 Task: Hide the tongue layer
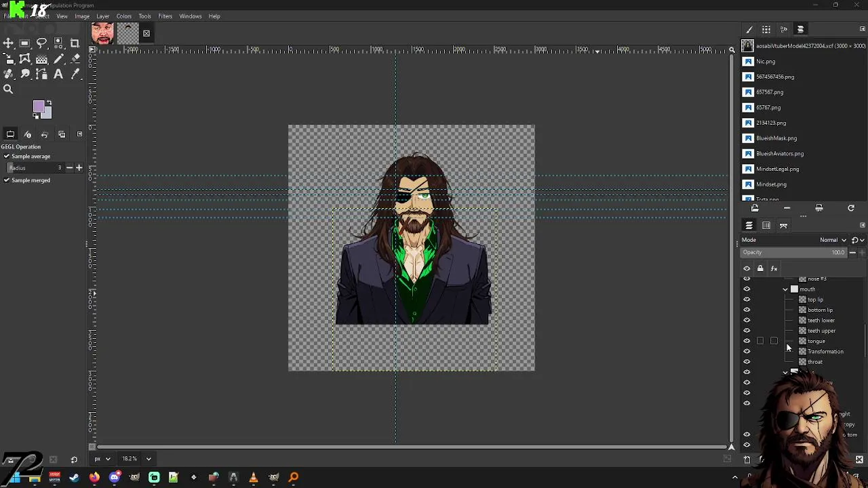[747, 341]
